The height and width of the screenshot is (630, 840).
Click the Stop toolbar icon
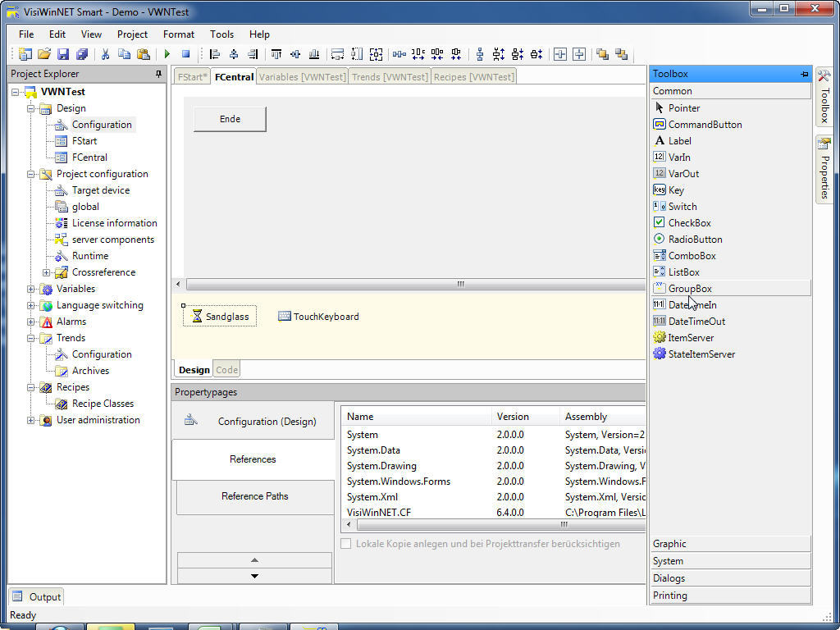point(186,52)
